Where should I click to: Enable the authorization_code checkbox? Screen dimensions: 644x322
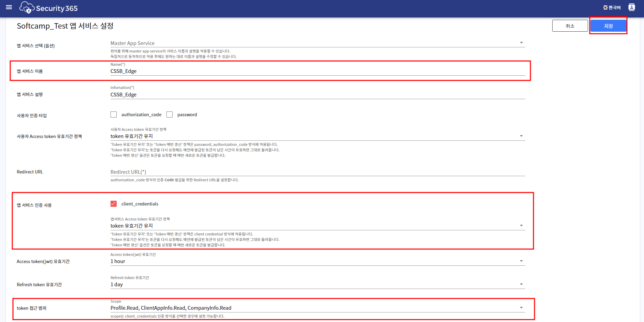click(114, 114)
